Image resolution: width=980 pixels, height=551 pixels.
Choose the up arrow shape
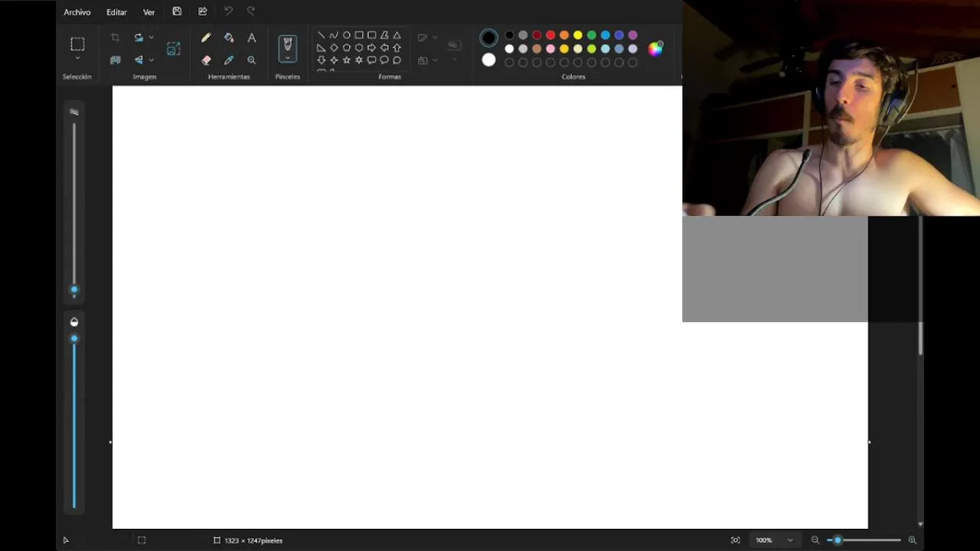(397, 47)
